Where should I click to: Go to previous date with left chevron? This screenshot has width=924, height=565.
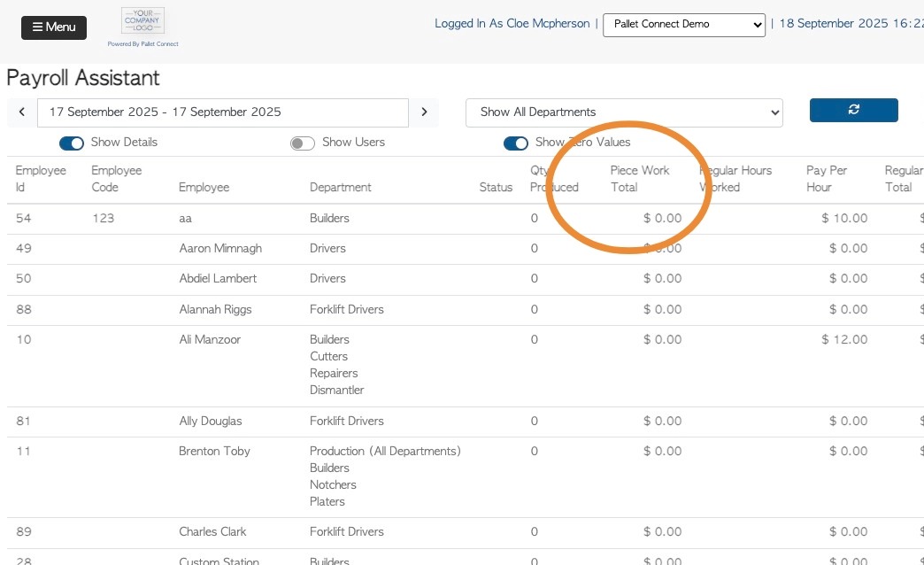pyautogui.click(x=21, y=112)
